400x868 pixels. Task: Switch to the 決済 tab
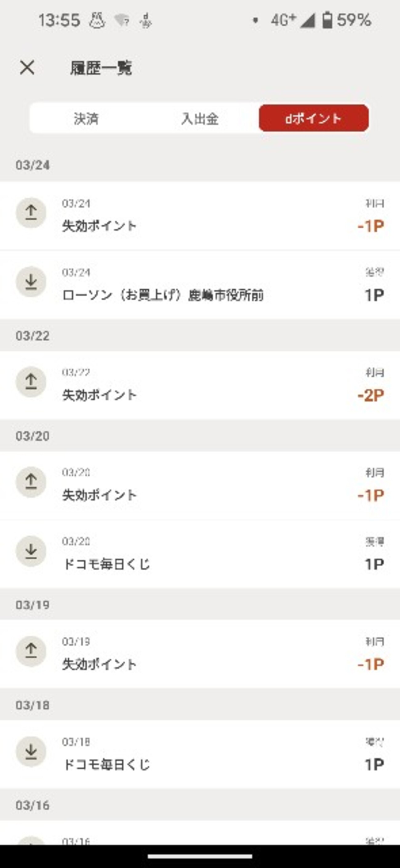pos(86,119)
